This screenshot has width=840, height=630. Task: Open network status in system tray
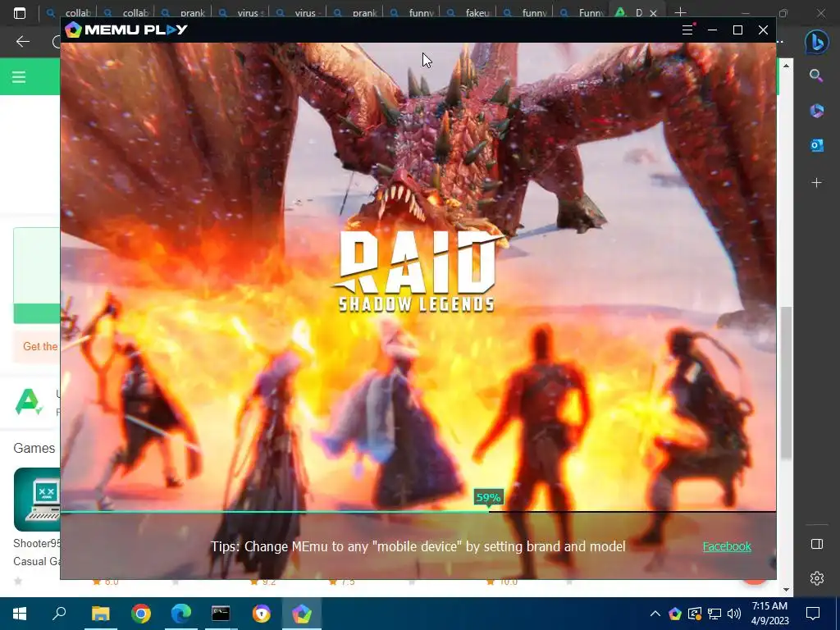(x=714, y=614)
